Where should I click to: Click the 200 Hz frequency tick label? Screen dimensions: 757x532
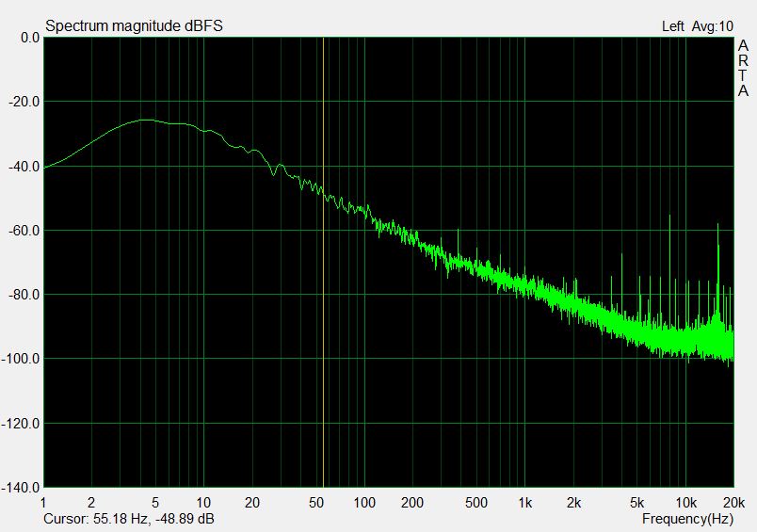click(x=412, y=503)
